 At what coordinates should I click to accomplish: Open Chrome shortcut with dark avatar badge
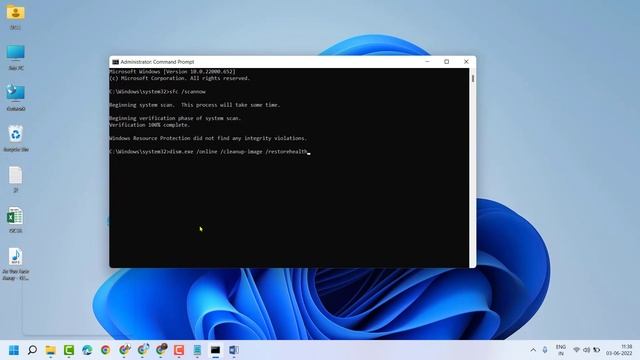161,349
